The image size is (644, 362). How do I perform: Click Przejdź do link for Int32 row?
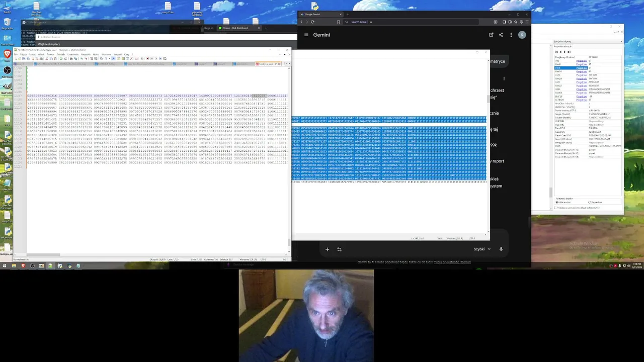point(582,82)
